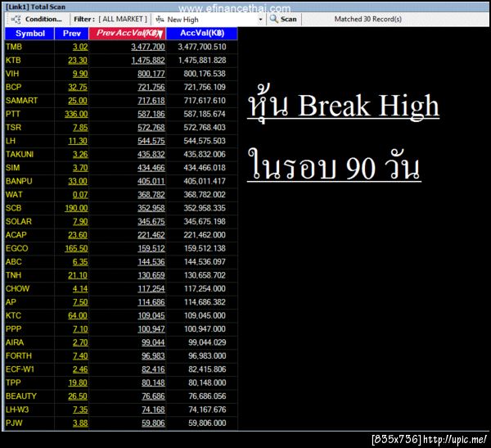Image resolution: width=491 pixels, height=448 pixels.
Task: Select the TSR symbol
Action: coord(13,127)
